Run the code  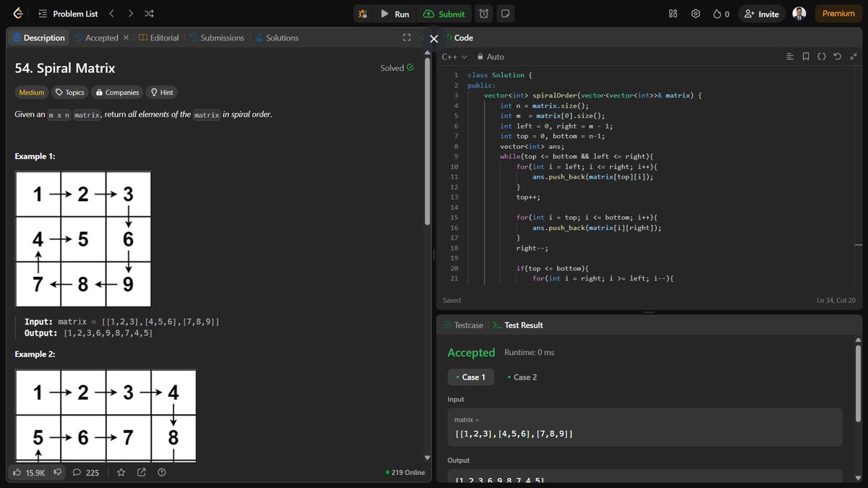tap(395, 14)
